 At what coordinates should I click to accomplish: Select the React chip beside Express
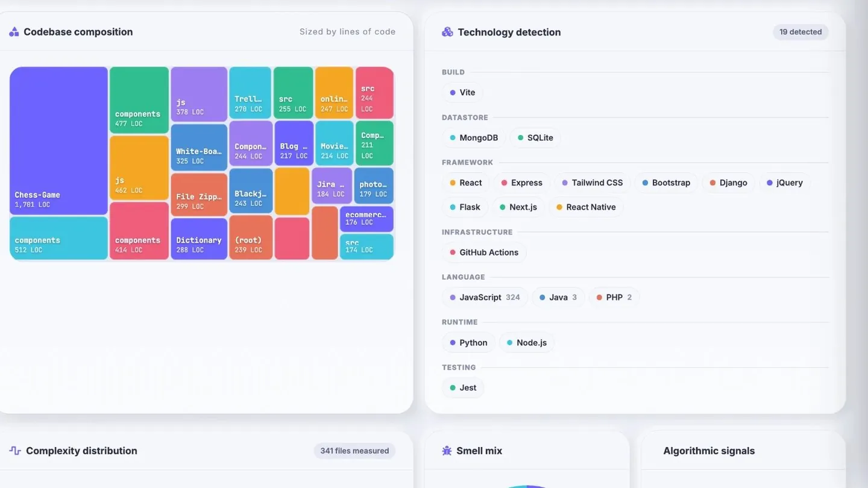466,183
